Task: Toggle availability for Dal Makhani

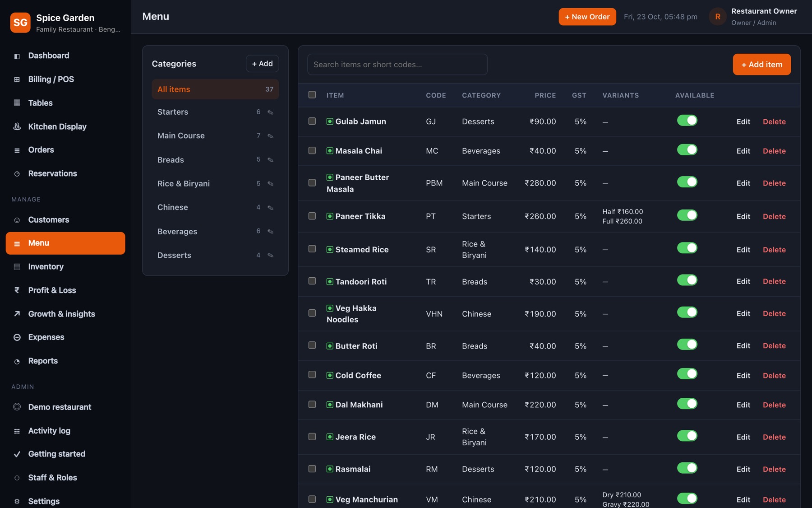Action: [x=687, y=404]
